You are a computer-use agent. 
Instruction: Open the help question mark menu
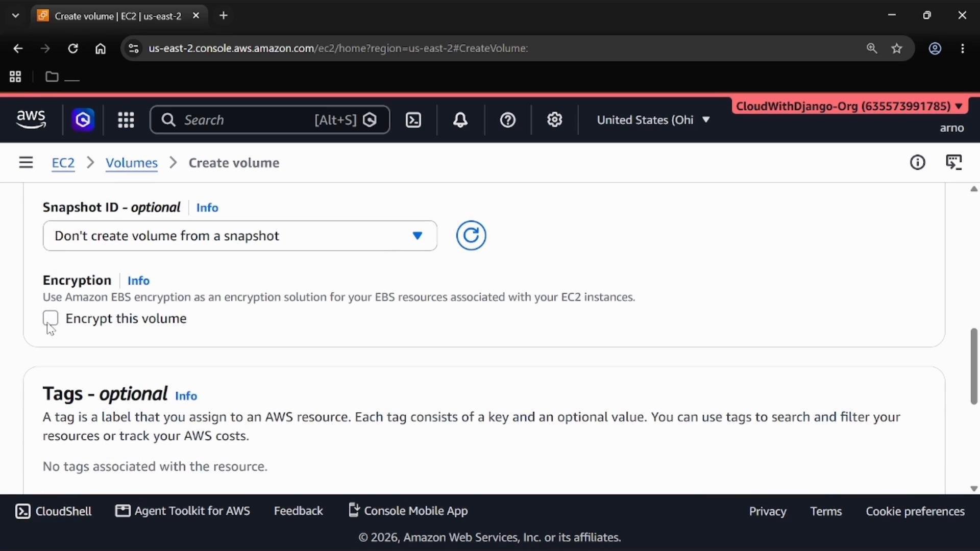507,120
